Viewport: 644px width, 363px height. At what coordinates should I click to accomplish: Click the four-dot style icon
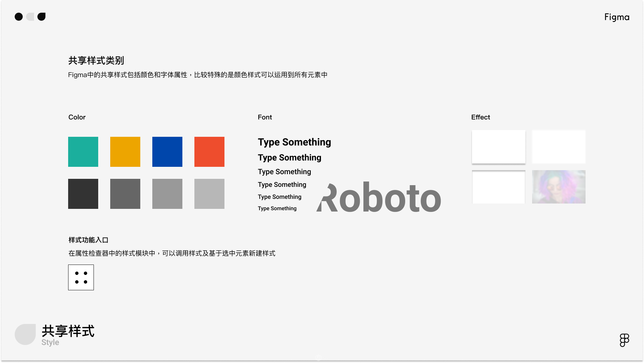tap(81, 277)
